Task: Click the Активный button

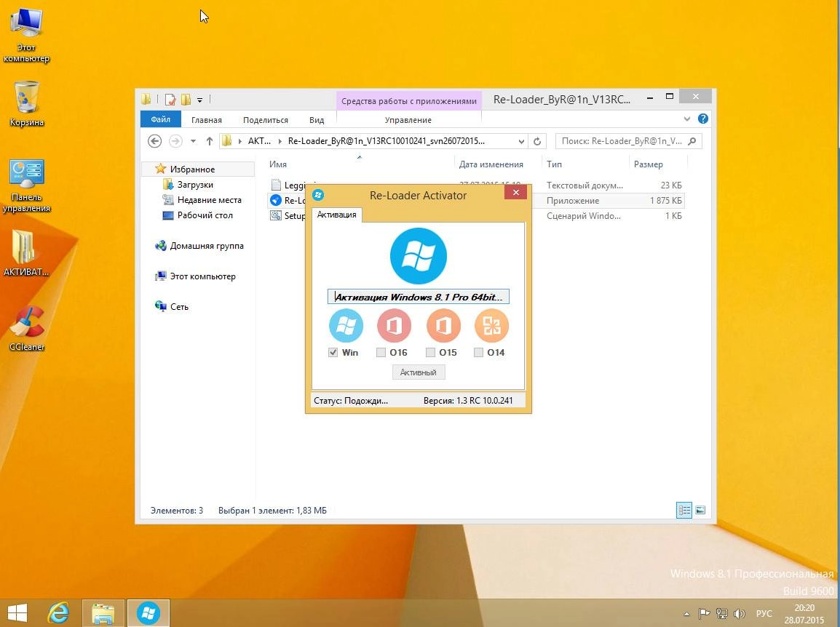Action: (419, 372)
